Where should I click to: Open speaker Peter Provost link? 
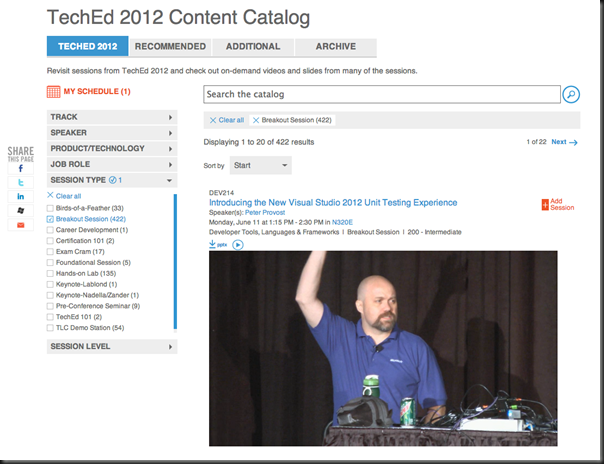[x=265, y=213]
